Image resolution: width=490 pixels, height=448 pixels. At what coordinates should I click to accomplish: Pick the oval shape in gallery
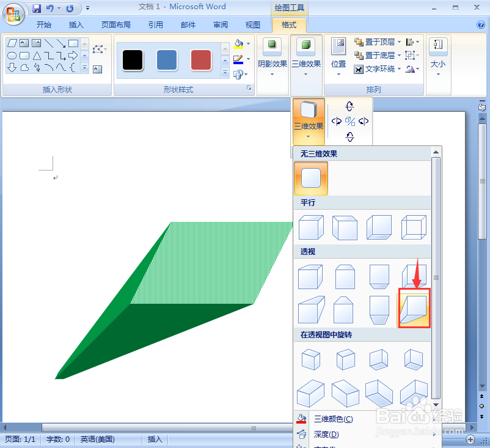[x=12, y=56]
